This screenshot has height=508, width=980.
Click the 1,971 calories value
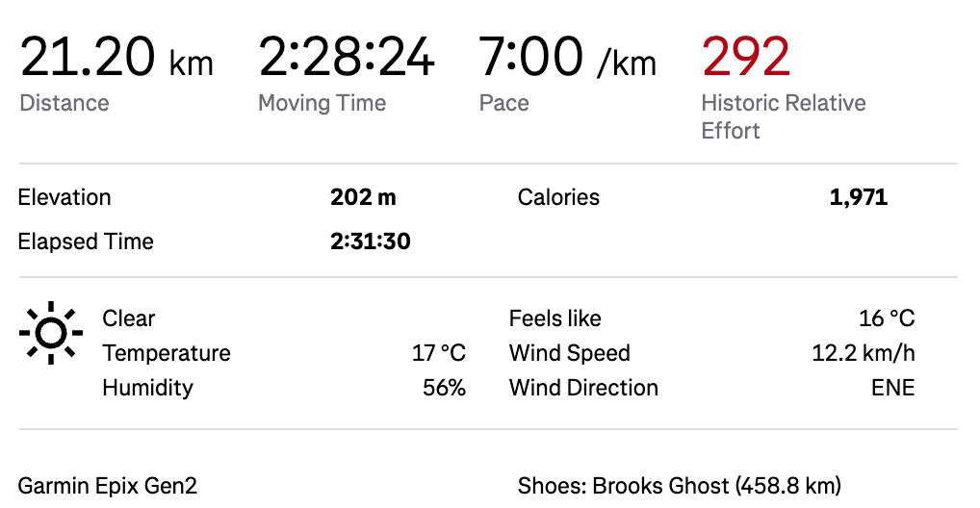point(858,197)
